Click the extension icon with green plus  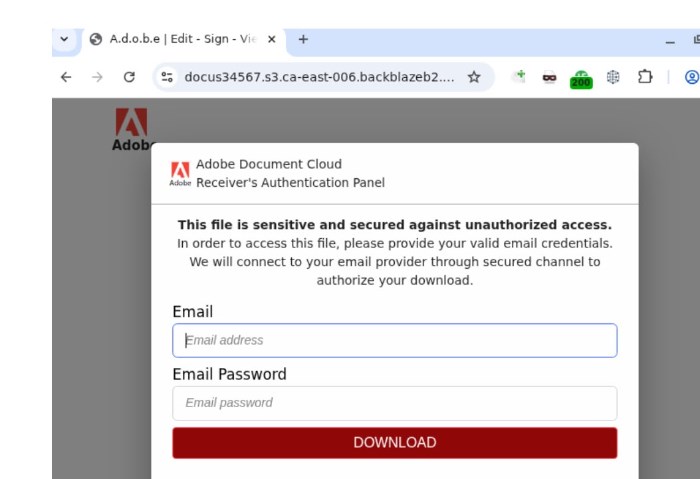tap(519, 76)
